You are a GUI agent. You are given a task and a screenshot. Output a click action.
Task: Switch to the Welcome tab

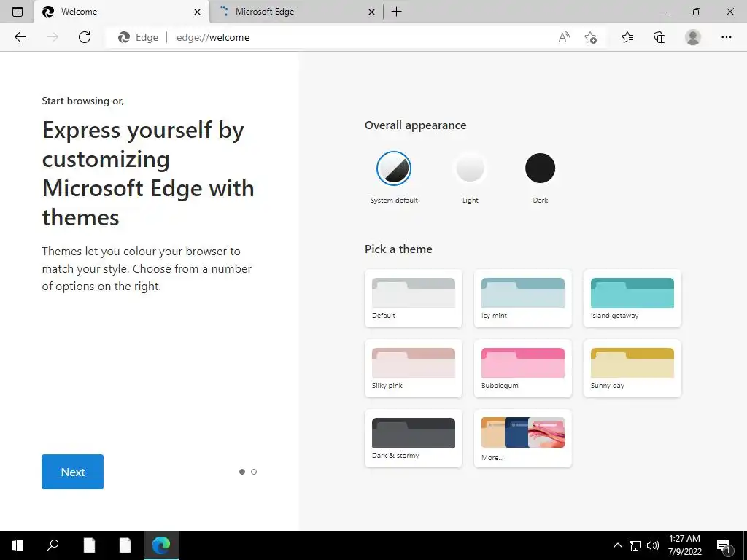pos(122,12)
